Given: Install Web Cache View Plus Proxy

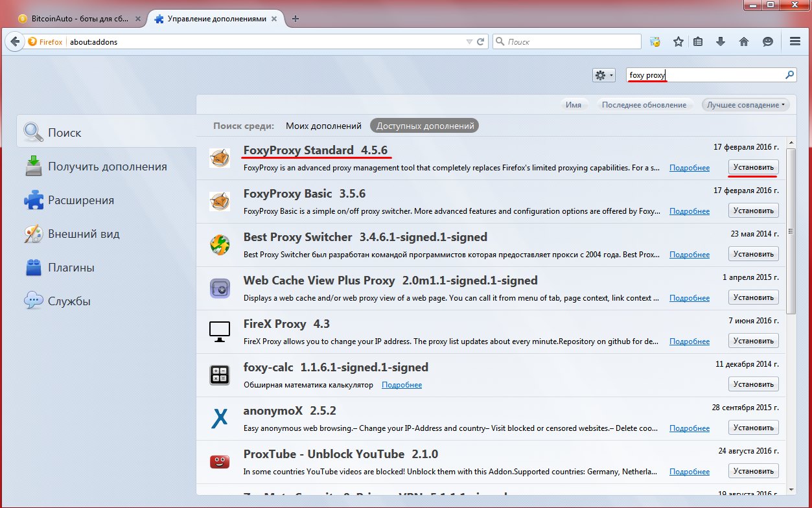Looking at the screenshot, I should point(754,297).
